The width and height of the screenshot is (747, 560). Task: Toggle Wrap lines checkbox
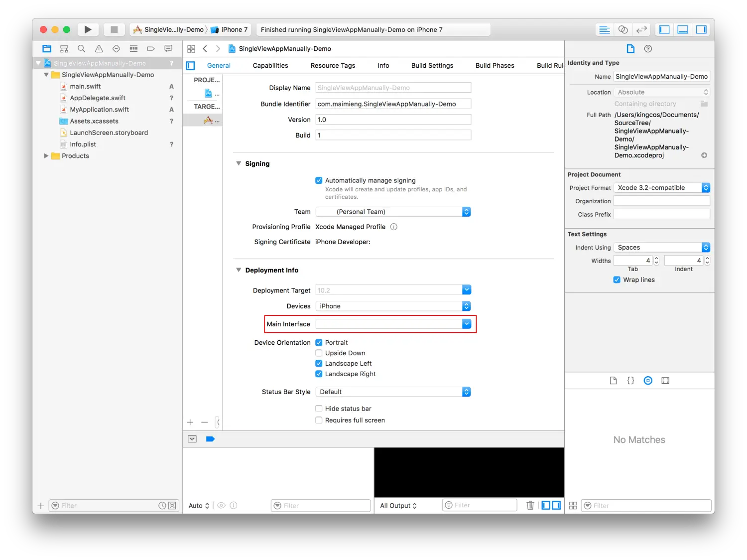617,280
